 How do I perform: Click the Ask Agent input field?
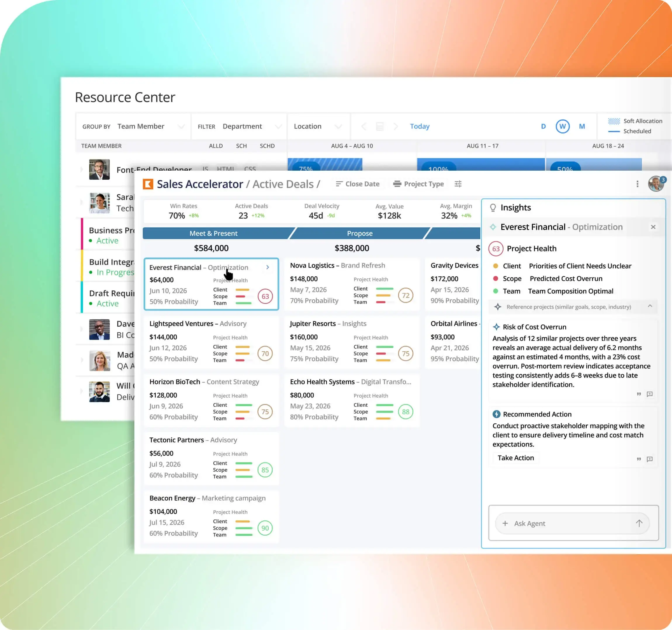pyautogui.click(x=568, y=523)
